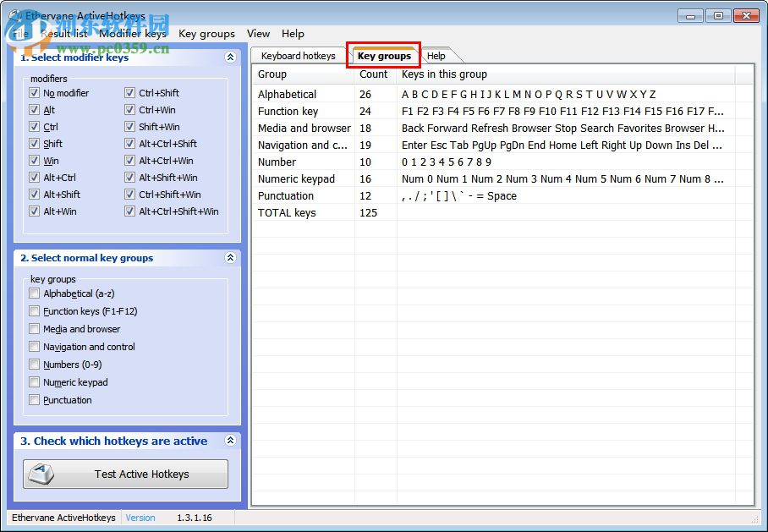This screenshot has width=768, height=532.
Task: Click the Keys in this group column header
Action: [x=565, y=74]
